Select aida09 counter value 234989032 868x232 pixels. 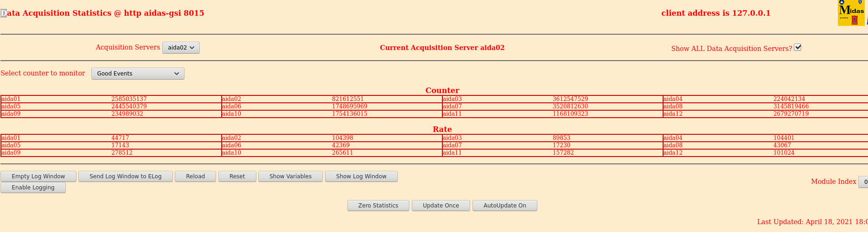click(127, 114)
